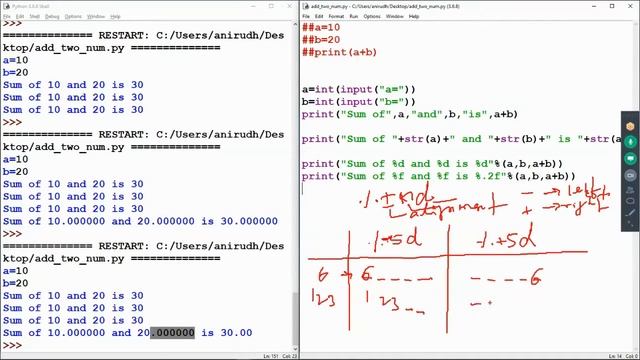640x360 pixels.
Task: Click the Ln 14 Col status in editor
Action: tap(622, 356)
